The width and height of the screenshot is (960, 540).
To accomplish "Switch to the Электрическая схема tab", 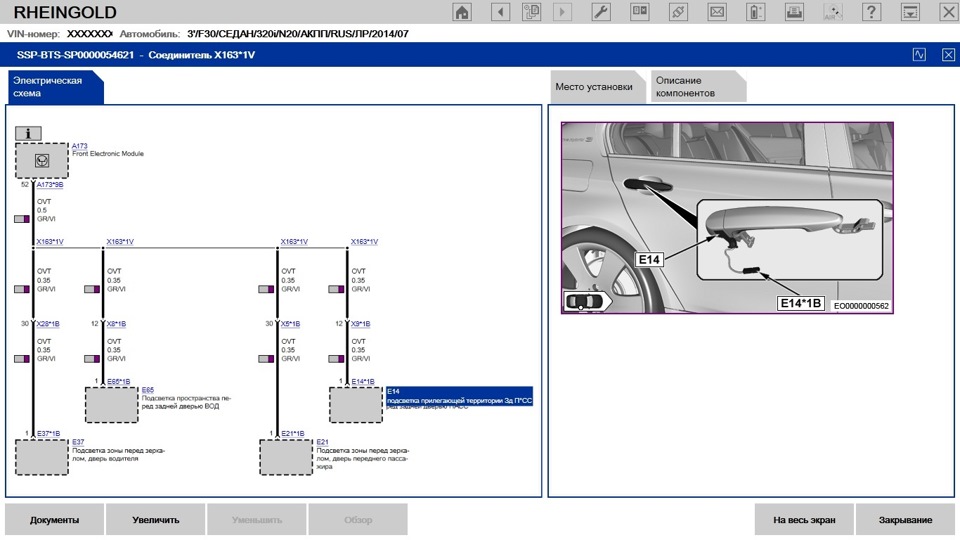I will 55,87.
